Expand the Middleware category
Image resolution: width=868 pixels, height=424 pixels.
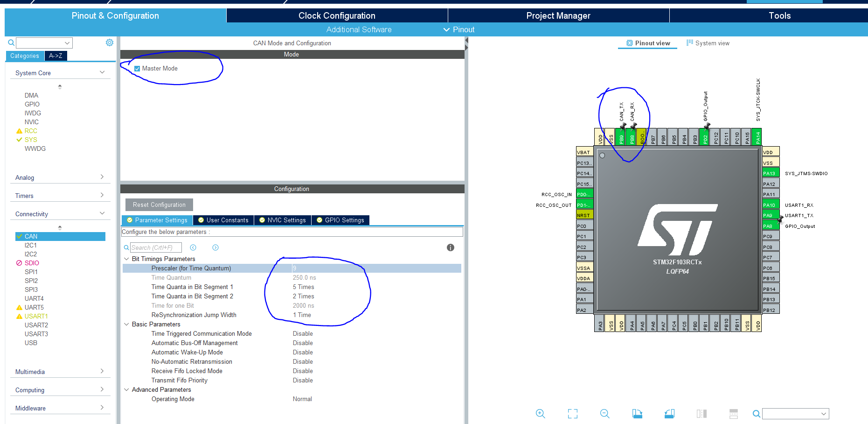pos(102,408)
